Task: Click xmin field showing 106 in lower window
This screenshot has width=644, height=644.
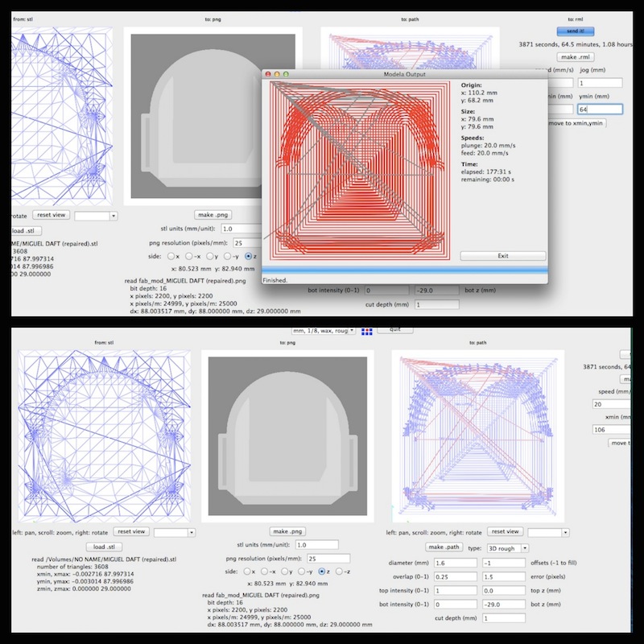Action: [611, 430]
